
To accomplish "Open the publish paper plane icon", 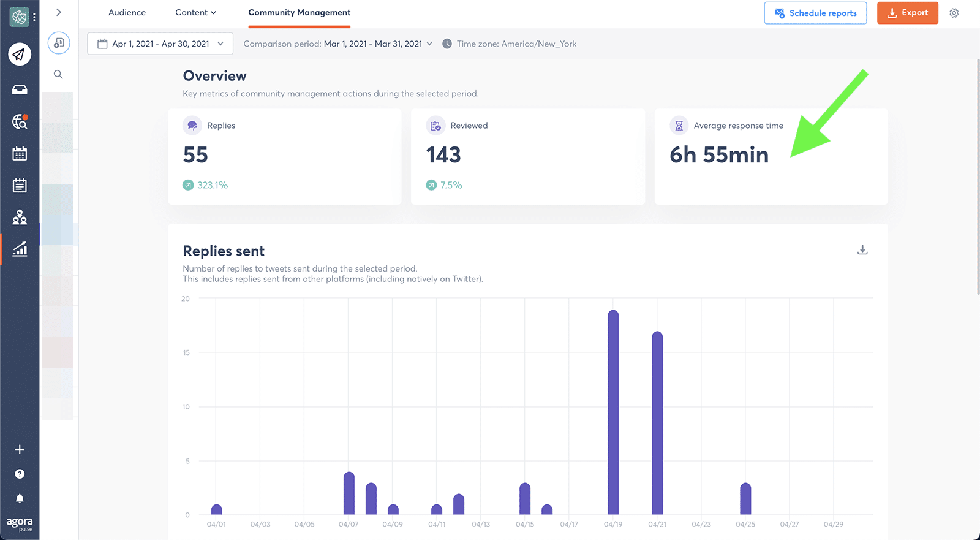I will [20, 55].
